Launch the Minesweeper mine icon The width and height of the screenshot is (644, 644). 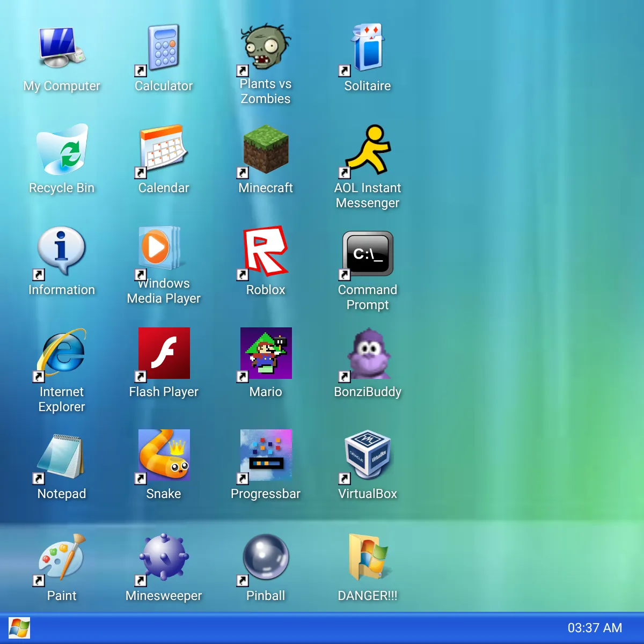[x=164, y=557]
